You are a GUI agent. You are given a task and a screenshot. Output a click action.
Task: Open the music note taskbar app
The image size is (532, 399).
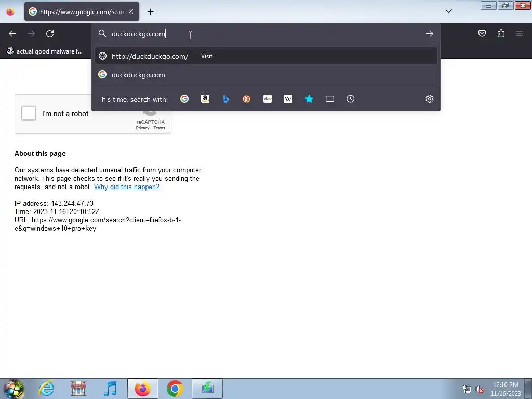point(110,389)
